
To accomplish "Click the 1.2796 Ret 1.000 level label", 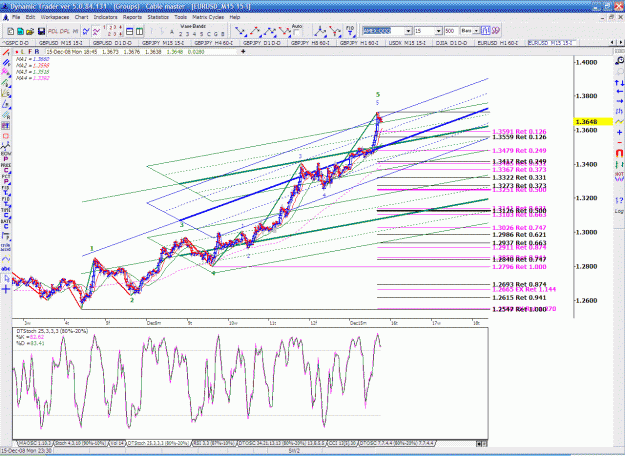I will coord(519,267).
